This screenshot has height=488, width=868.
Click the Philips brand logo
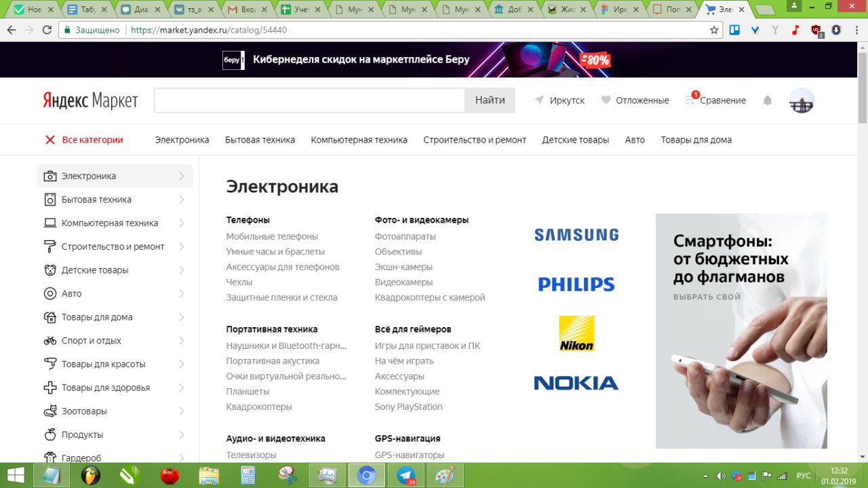pos(576,284)
